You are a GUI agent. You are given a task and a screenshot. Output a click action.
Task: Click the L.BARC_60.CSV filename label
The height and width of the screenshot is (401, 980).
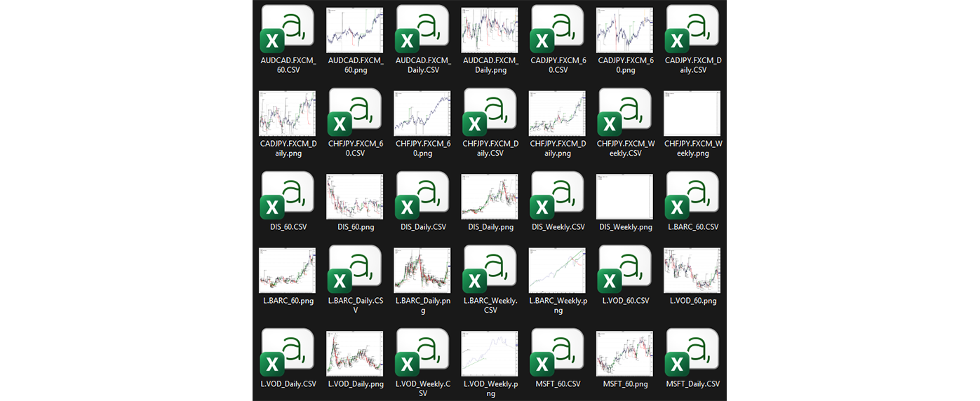(x=692, y=227)
